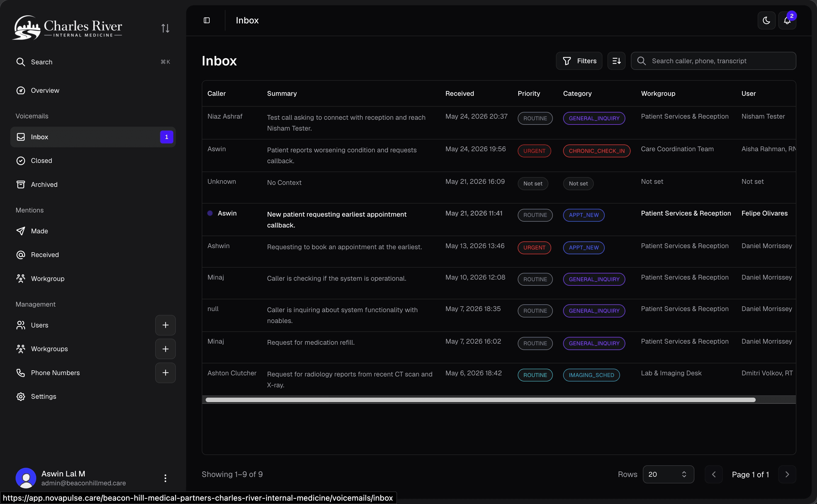Go to next page arrow
The width and height of the screenshot is (817, 504).
coord(787,474)
